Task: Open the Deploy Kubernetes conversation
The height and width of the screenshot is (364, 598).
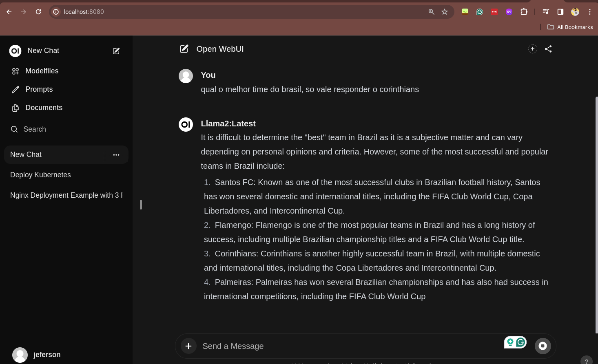Action: [66, 175]
